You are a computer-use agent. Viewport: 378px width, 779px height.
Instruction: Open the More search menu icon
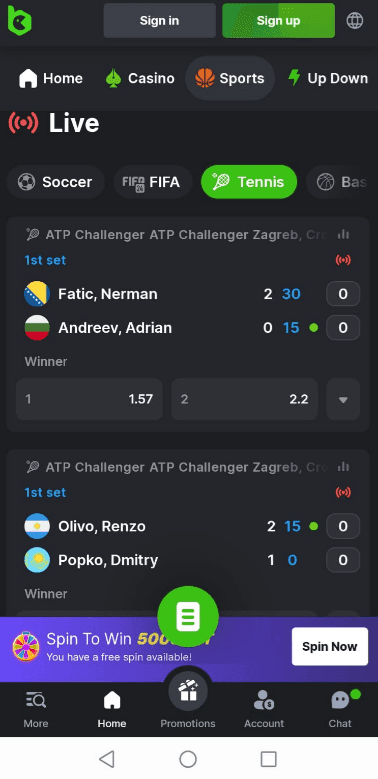[36, 700]
